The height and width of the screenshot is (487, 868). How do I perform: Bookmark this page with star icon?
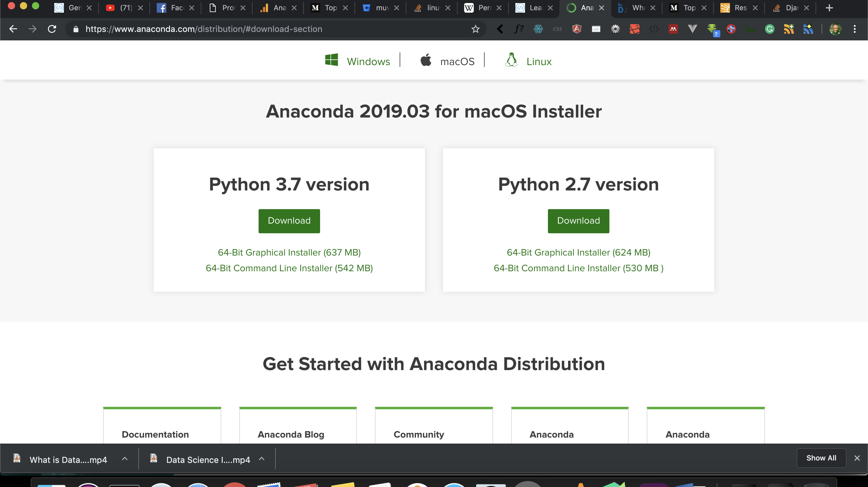475,29
